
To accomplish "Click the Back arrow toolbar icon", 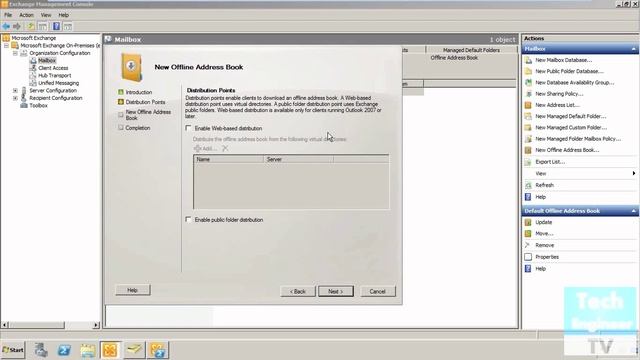I will [x=6, y=27].
